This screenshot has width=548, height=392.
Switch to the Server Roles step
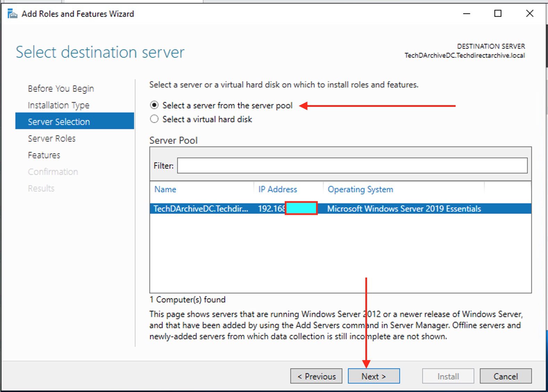pyautogui.click(x=52, y=138)
